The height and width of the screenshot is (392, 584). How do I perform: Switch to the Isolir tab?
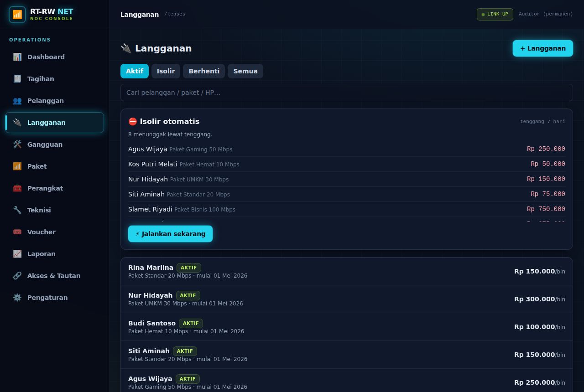coord(166,71)
